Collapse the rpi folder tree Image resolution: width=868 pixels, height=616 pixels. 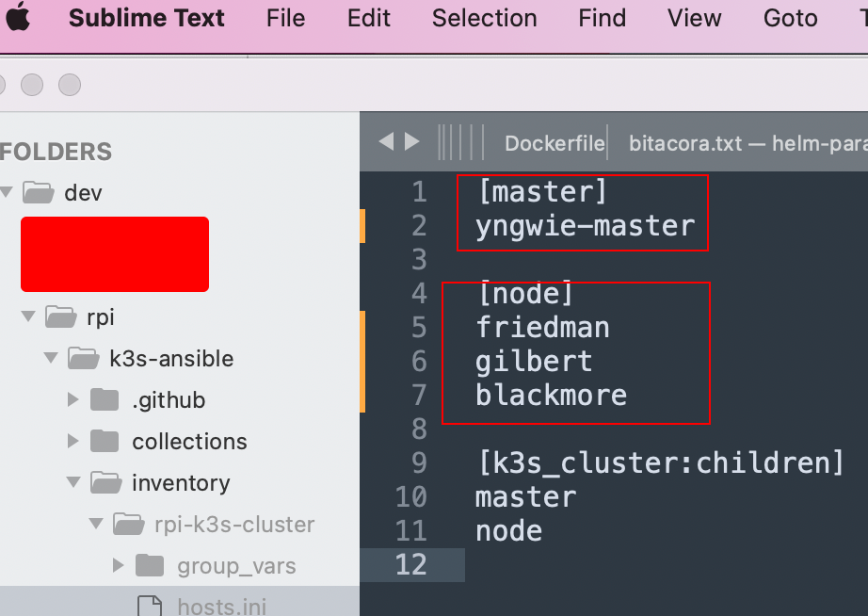pos(29,317)
